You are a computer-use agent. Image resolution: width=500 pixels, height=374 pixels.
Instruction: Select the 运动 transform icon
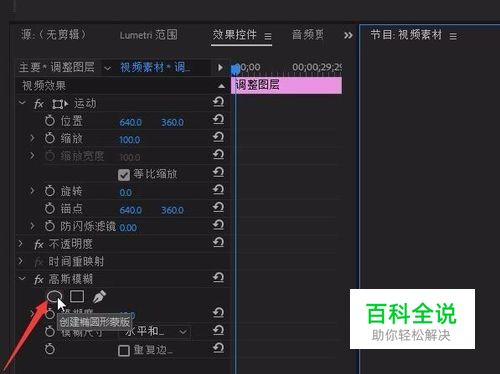tap(60, 104)
